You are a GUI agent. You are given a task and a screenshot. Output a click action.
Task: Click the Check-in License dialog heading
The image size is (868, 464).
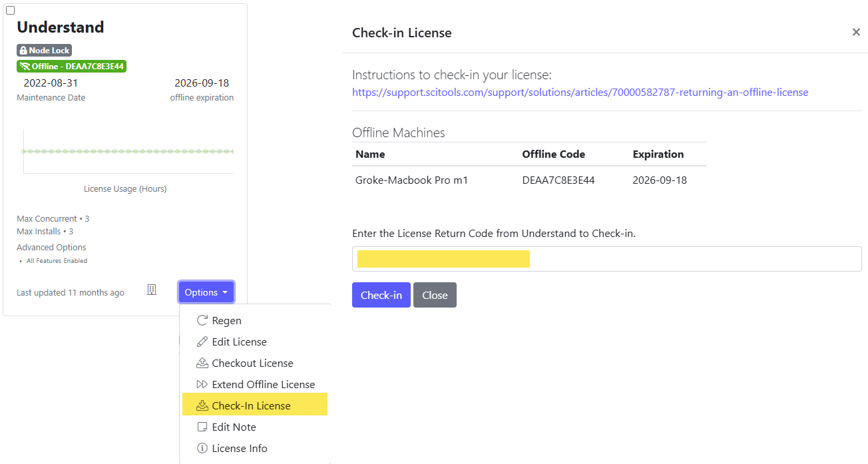pos(402,33)
